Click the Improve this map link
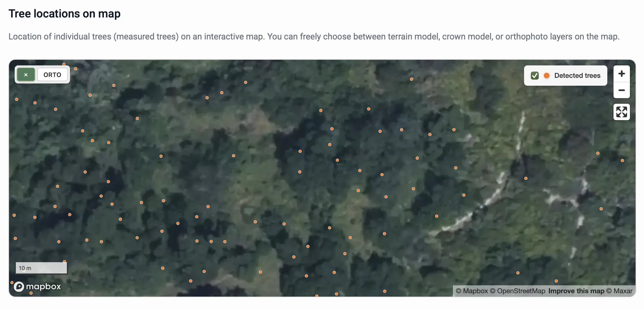Screen dimensions: 644x309 pos(576,291)
